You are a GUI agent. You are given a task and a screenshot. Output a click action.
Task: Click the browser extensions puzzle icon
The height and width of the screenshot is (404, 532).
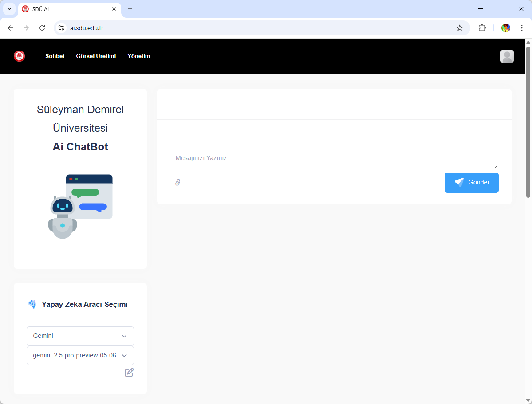tap(482, 28)
